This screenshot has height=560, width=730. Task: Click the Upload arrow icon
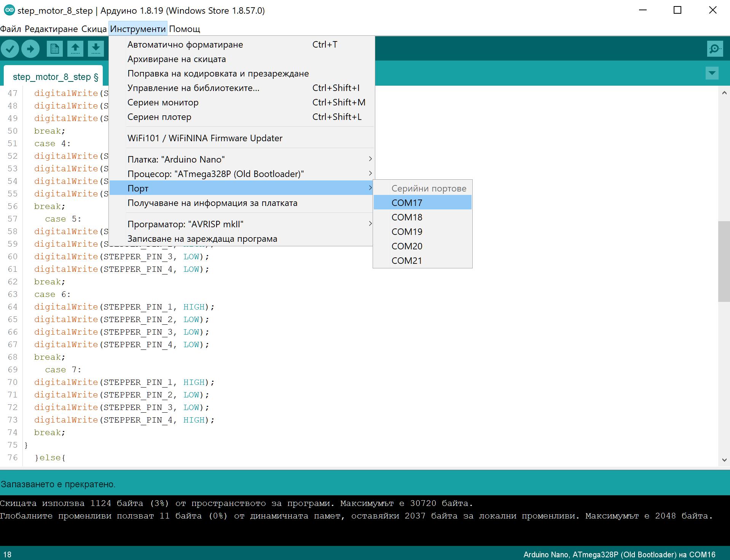coord(30,49)
